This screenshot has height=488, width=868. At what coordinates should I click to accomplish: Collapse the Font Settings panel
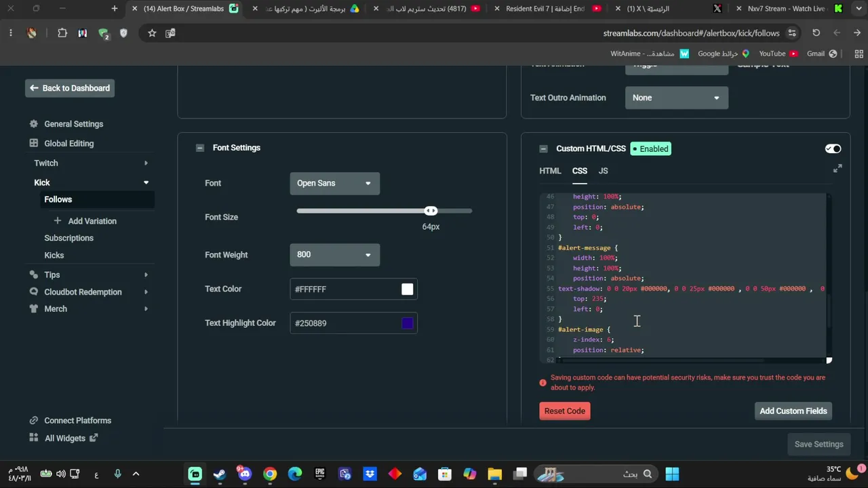(200, 148)
